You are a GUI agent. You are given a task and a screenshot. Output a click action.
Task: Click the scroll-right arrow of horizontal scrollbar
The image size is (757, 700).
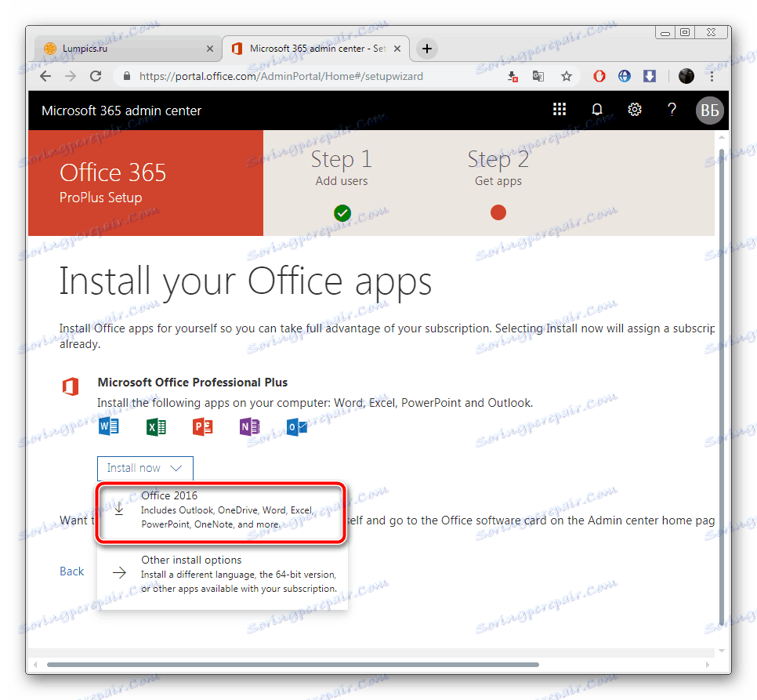point(707,664)
